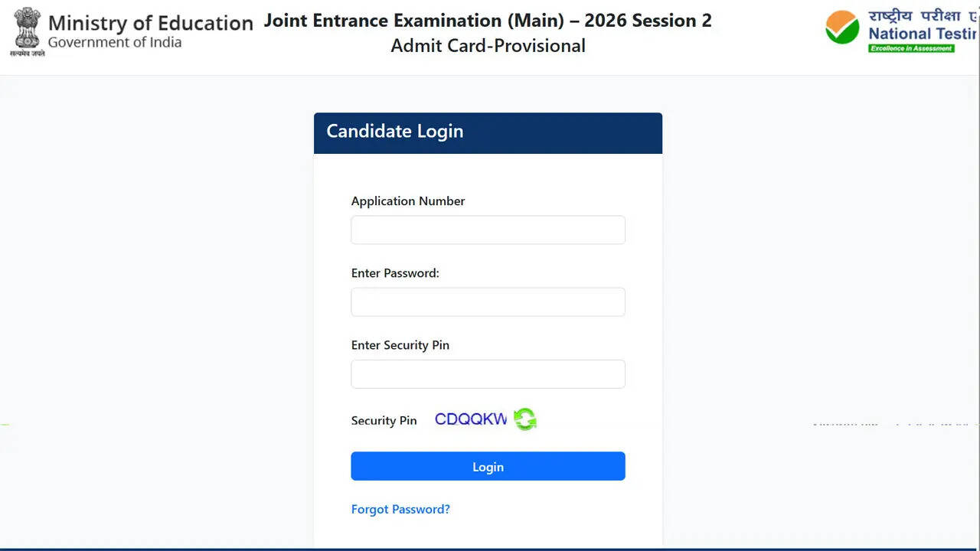Click the Ministry of Education text
The width and height of the screenshot is (980, 551).
pos(151,23)
